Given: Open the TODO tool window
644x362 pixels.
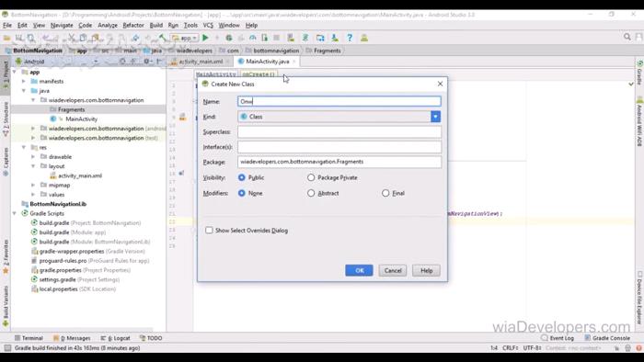Looking at the screenshot, I should coord(151,338).
